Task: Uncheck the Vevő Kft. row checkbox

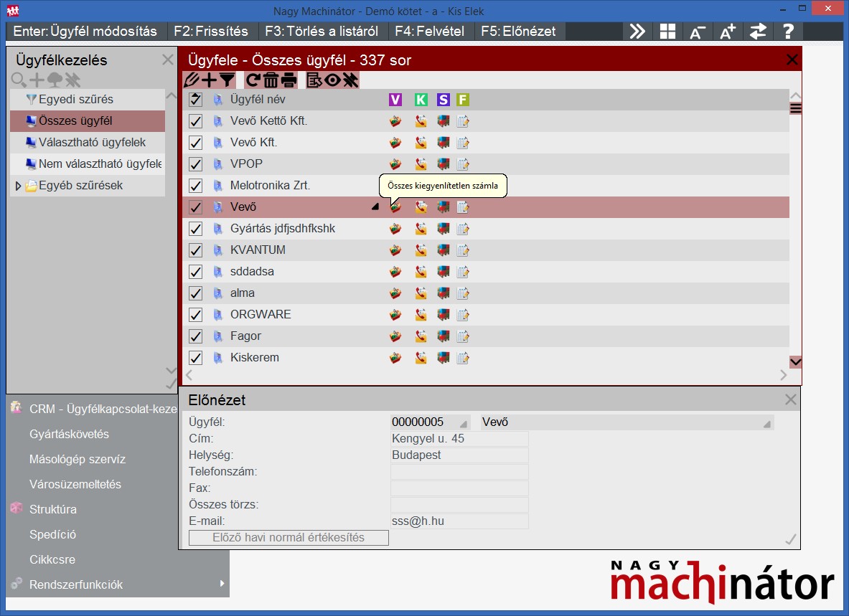Action: pyautogui.click(x=195, y=143)
